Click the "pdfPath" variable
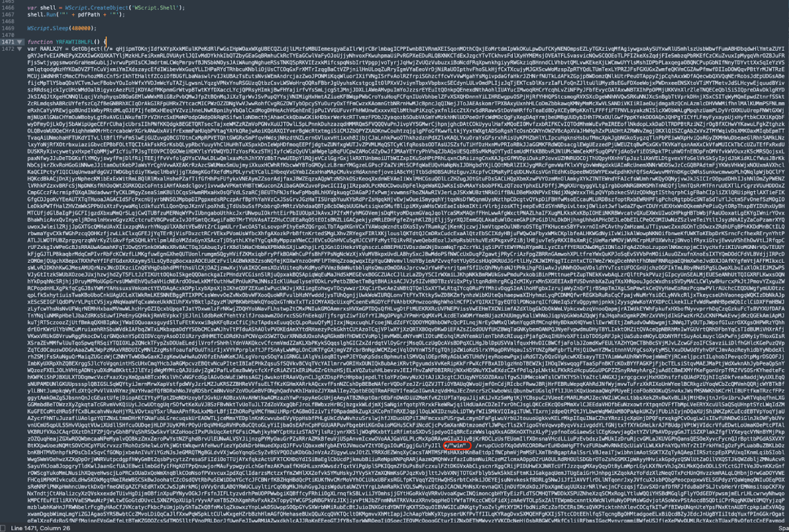Screen dimensions: 789x532 click(89, 14)
